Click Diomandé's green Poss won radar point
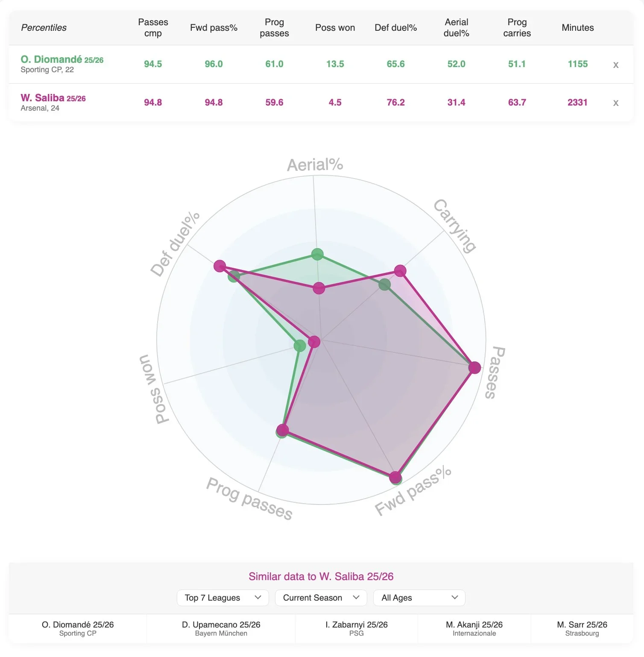 click(300, 346)
